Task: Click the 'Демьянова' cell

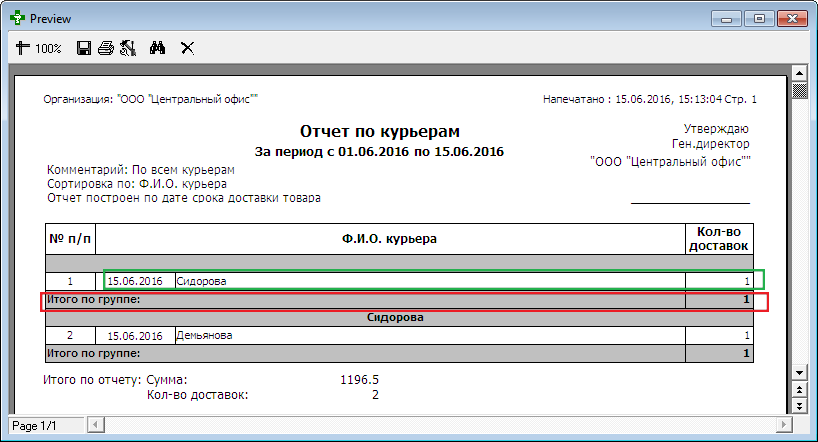Action: 430,336
